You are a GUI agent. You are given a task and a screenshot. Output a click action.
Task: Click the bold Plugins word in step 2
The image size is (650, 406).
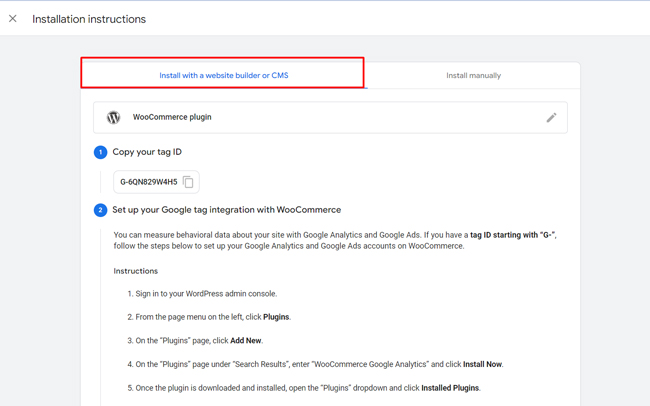pyautogui.click(x=276, y=317)
